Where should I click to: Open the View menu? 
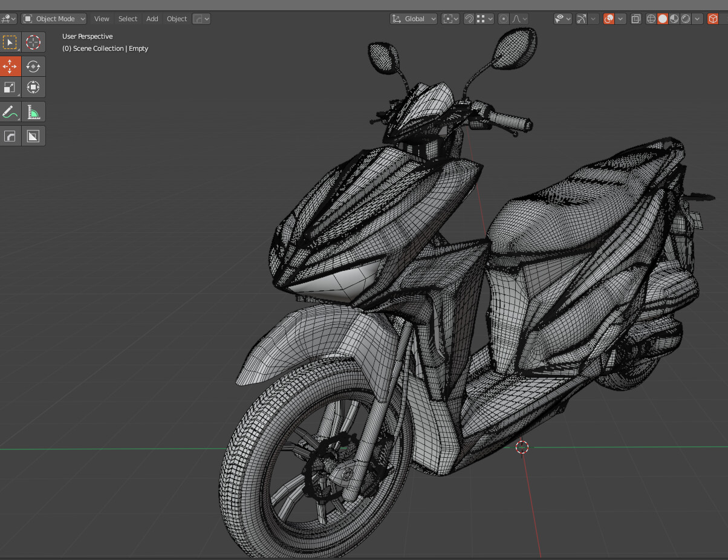102,19
